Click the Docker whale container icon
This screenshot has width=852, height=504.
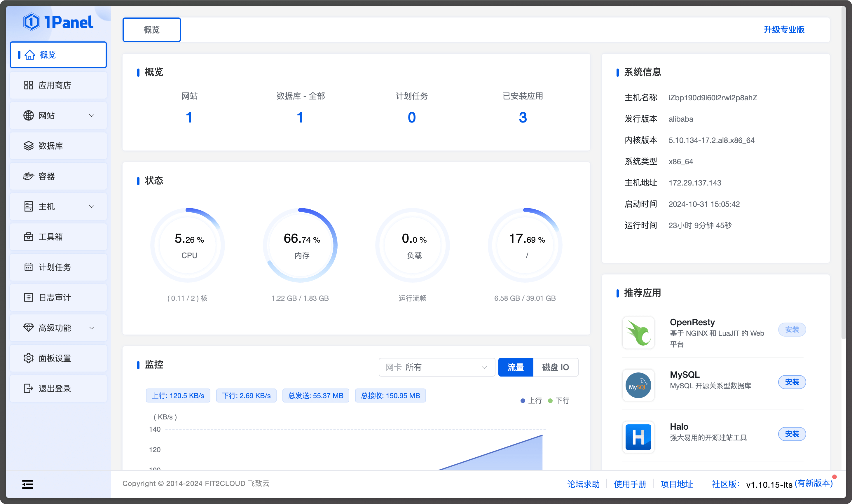click(29, 176)
